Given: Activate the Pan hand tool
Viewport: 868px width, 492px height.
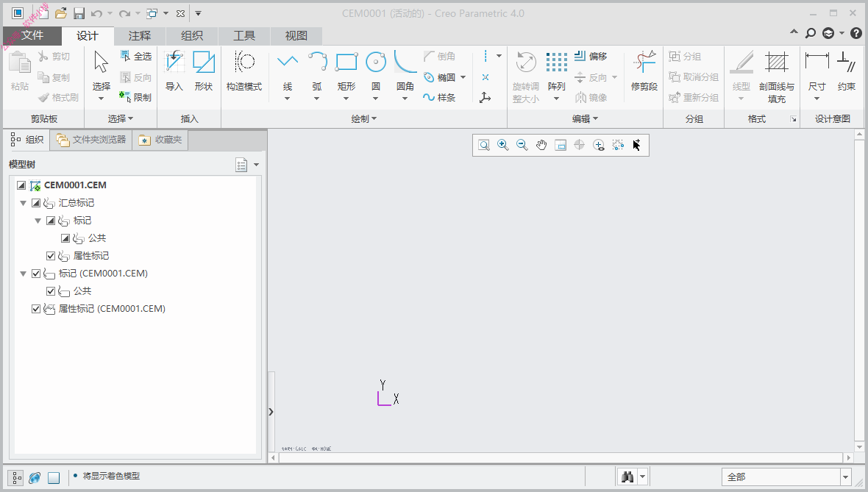Looking at the screenshot, I should [x=541, y=145].
